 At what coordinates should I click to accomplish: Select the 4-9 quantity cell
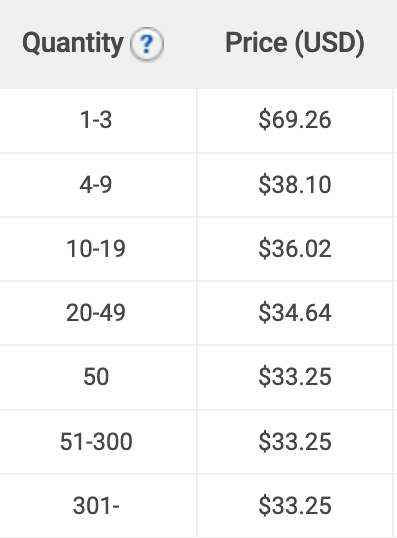(98, 185)
